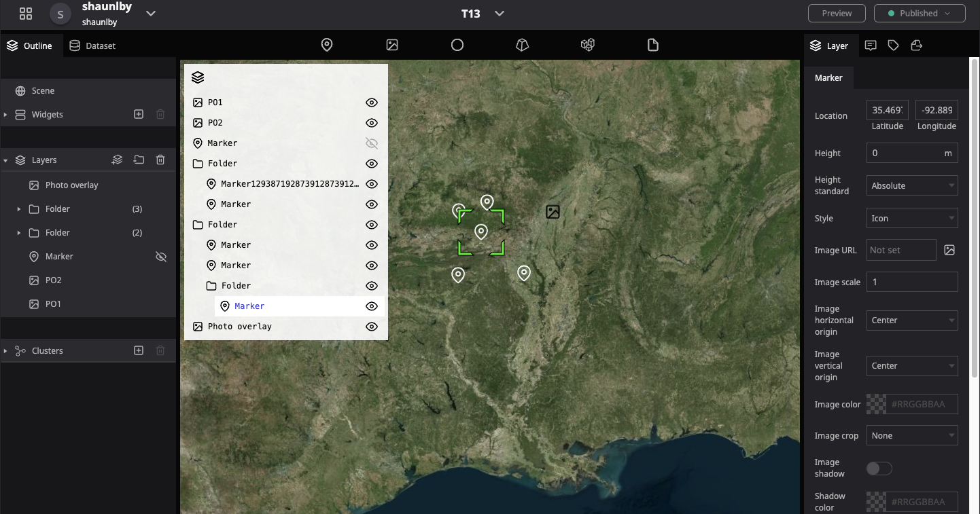
Task: Click the tag icon in the right panel header
Action: coord(893,45)
